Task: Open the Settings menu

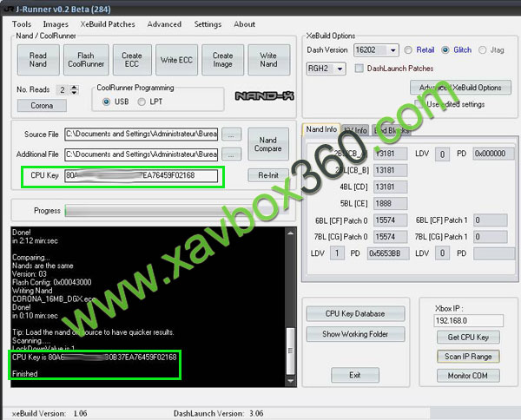Action: 208,24
